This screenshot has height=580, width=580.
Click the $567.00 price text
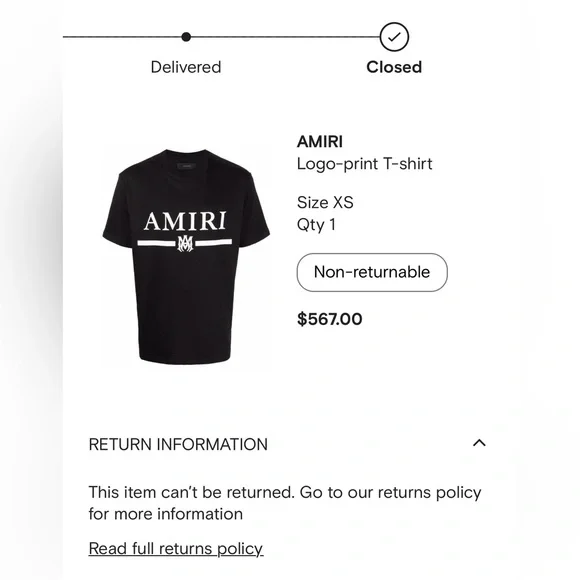point(330,319)
